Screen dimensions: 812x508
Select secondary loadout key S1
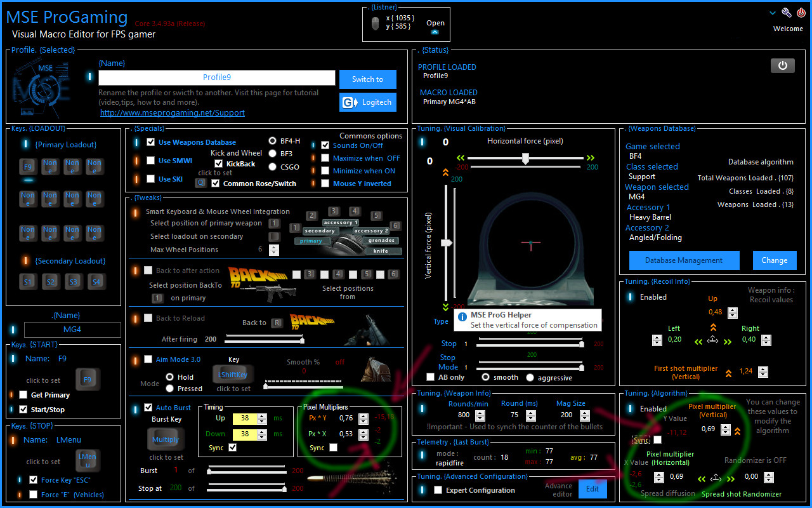tap(28, 281)
